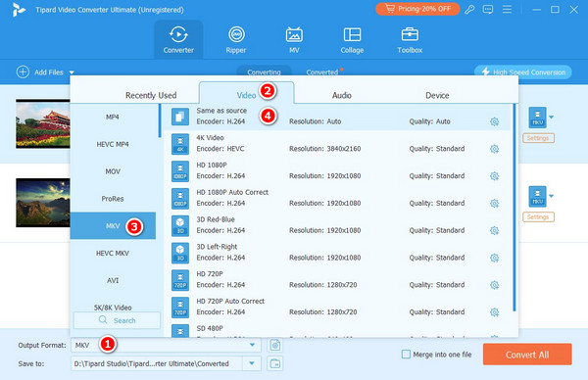Click the MKV format icon for first video
The height and width of the screenshot is (380, 588).
click(537, 118)
